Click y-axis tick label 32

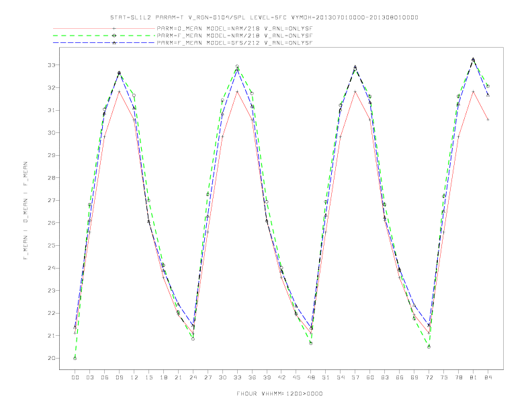(52, 87)
